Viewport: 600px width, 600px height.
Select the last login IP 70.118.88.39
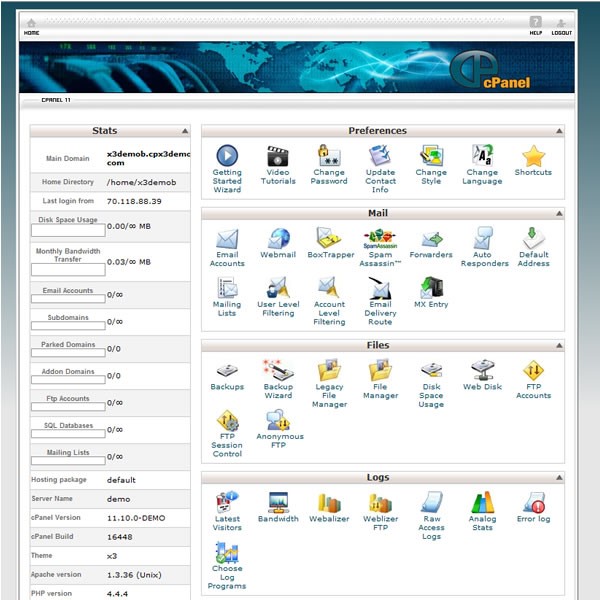pos(134,201)
